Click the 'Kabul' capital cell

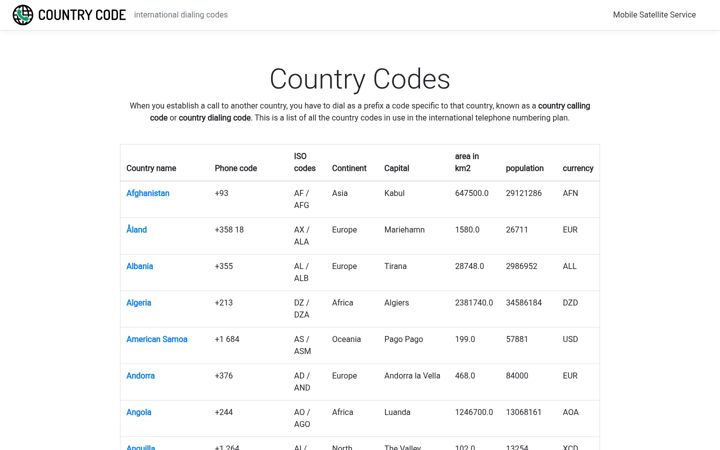coord(394,193)
